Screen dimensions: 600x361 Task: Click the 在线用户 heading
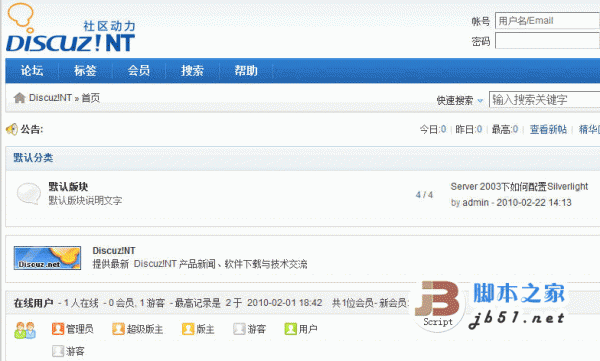(34, 303)
